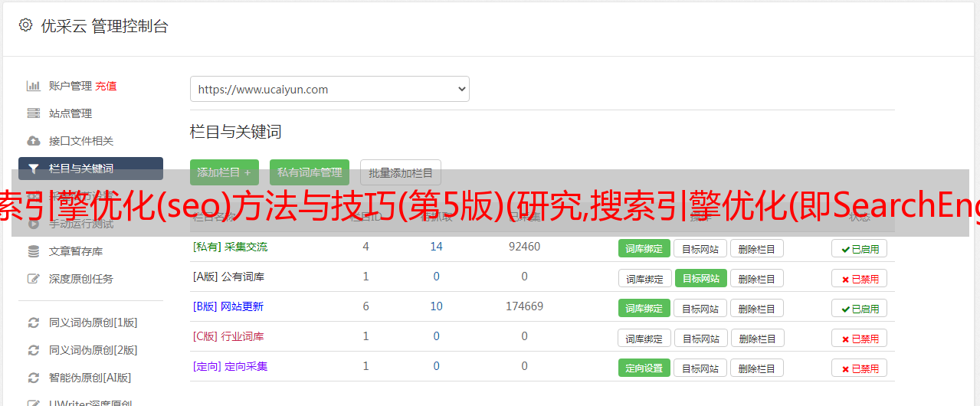The height and width of the screenshot is (406, 980).
Task: Click 词库绑定 for 行业词库 row
Action: pos(644,338)
